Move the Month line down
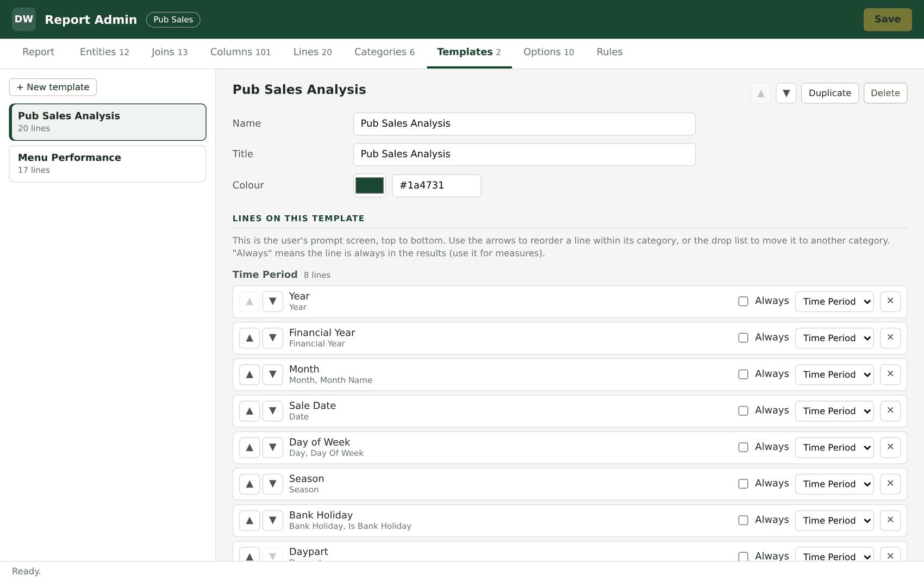Image resolution: width=924 pixels, height=581 pixels. [x=273, y=374]
